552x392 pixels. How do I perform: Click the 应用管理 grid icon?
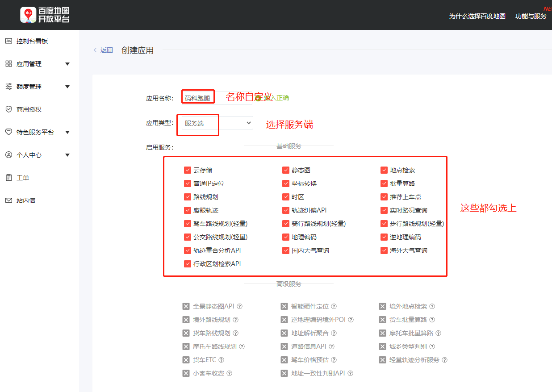click(x=8, y=64)
